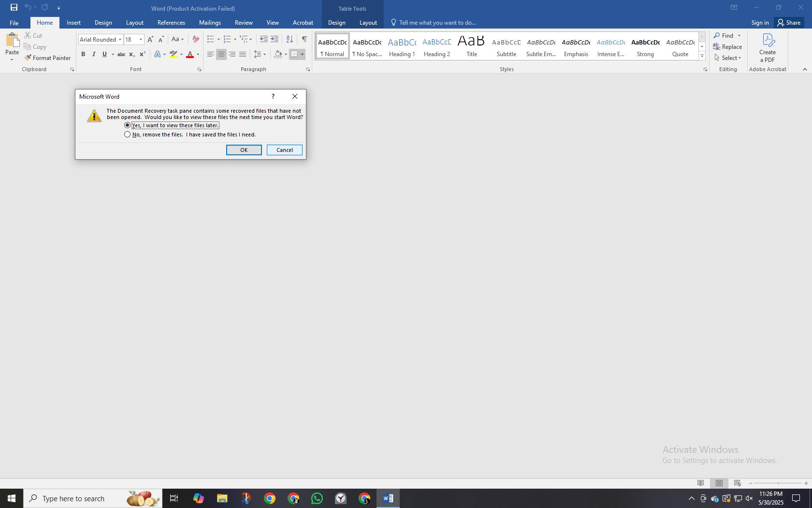This screenshot has height=508, width=812.
Task: Open the File tab
Action: (x=14, y=23)
